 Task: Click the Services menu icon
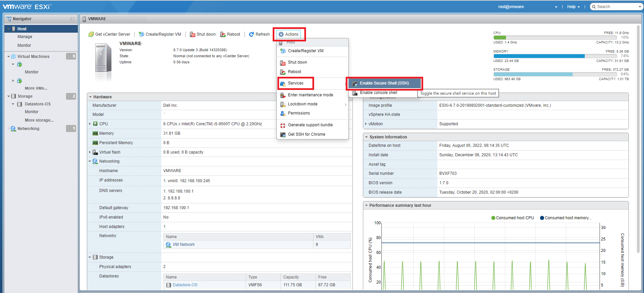point(283,83)
